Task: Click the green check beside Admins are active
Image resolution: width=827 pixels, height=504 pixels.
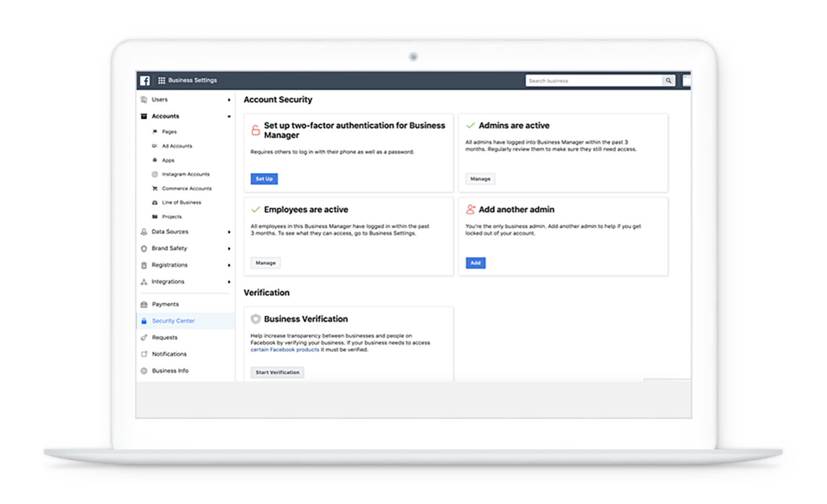Action: point(470,126)
